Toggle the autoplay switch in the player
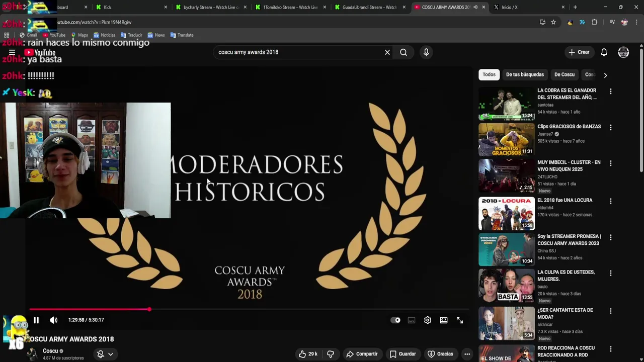The height and width of the screenshot is (362, 644). click(x=395, y=320)
